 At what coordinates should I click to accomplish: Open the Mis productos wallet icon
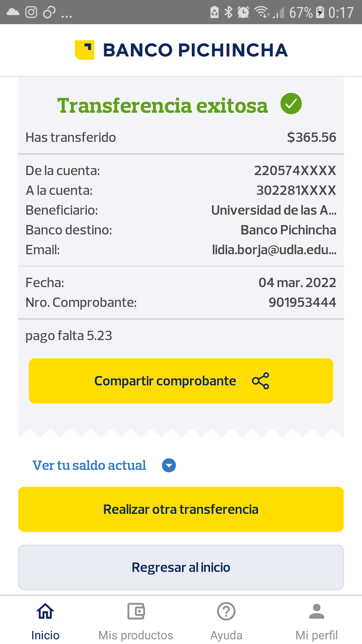(136, 611)
